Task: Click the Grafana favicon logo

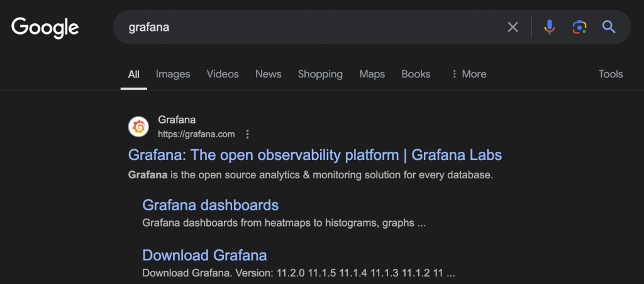Action: [138, 127]
